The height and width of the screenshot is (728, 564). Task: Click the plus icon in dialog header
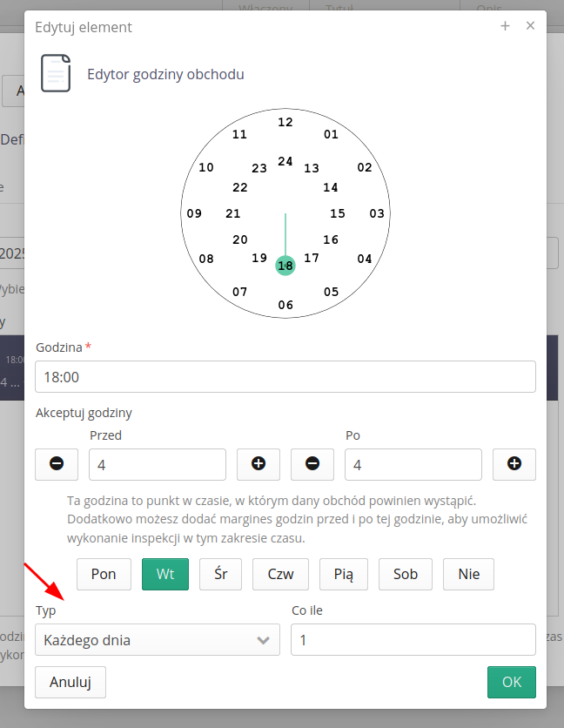(505, 26)
